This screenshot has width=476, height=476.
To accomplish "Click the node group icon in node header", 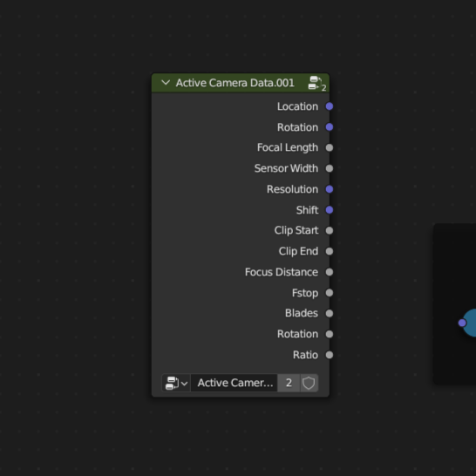I will 317,83.
